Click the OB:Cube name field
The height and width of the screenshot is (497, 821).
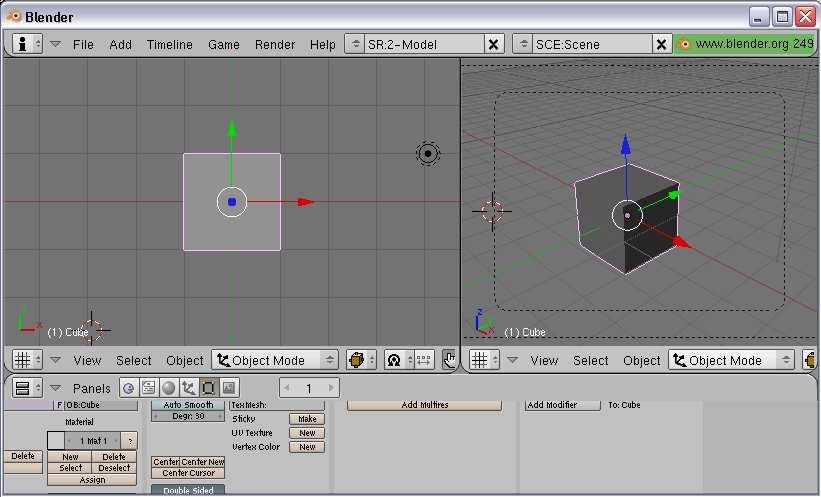click(x=101, y=405)
